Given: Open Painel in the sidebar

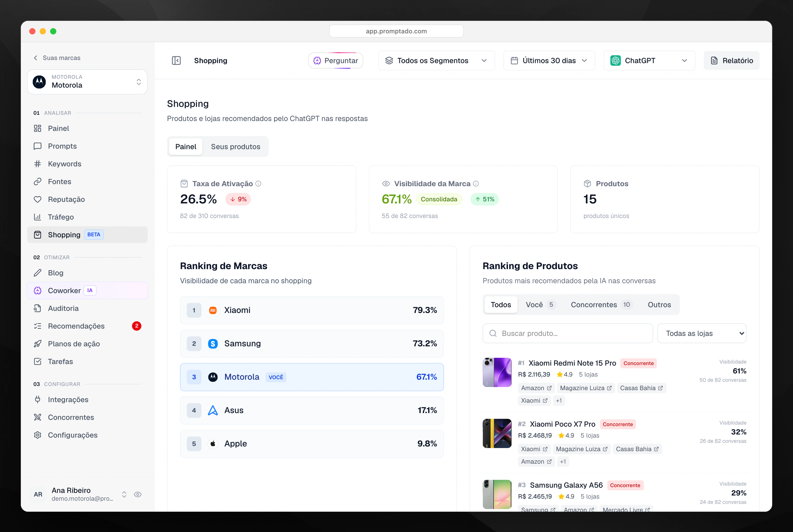Looking at the screenshot, I should point(87,128).
